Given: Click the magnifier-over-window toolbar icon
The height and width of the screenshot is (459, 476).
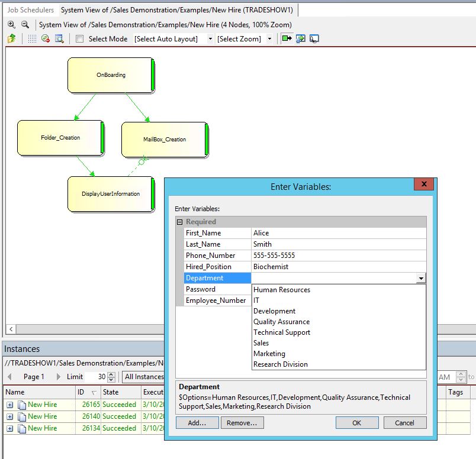Looking at the screenshot, I should pyautogui.click(x=59, y=38).
